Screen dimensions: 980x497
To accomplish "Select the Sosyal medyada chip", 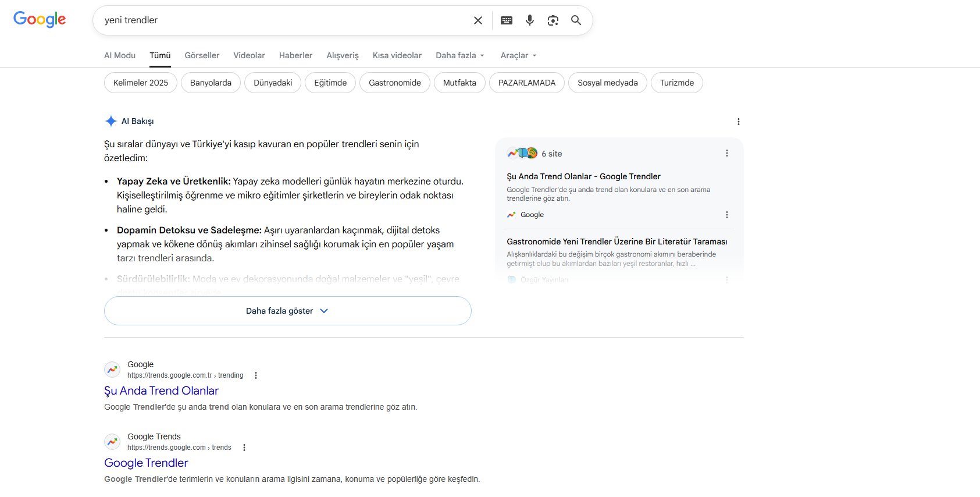I will tap(608, 83).
